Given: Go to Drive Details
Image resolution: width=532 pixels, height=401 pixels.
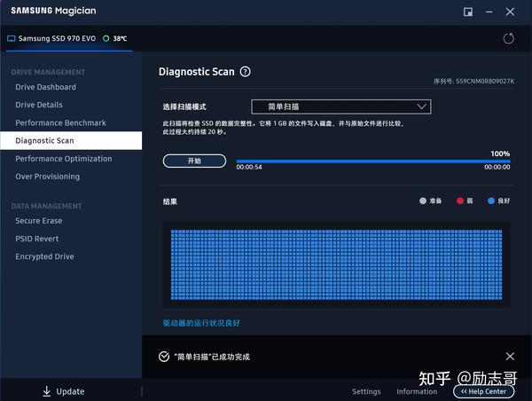Looking at the screenshot, I should [39, 105].
